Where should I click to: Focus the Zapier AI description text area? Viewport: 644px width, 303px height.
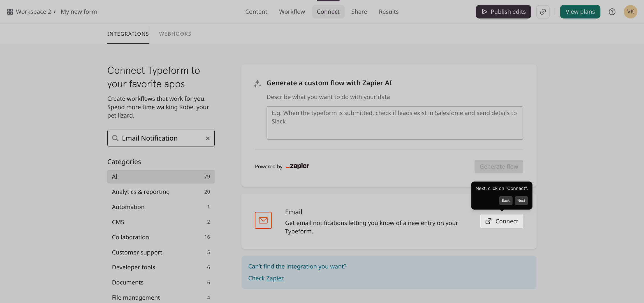(395, 123)
